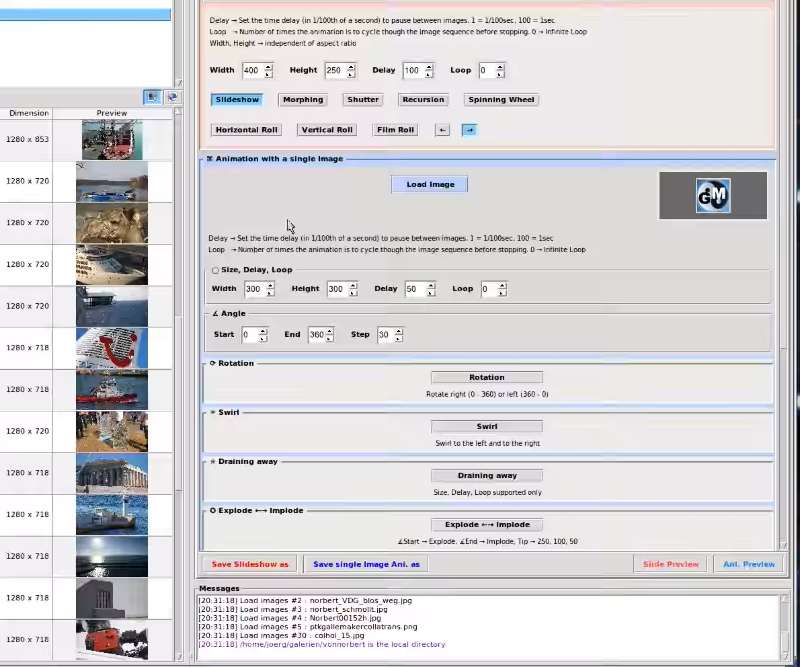The image size is (800, 667).
Task: Select the red ship thumbnail in first row
Action: [x=112, y=140]
